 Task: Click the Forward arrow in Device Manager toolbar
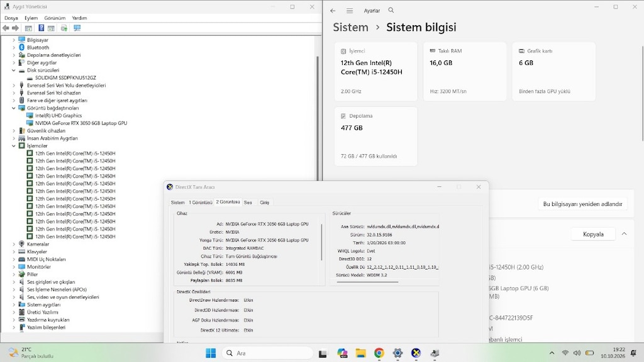15,28
